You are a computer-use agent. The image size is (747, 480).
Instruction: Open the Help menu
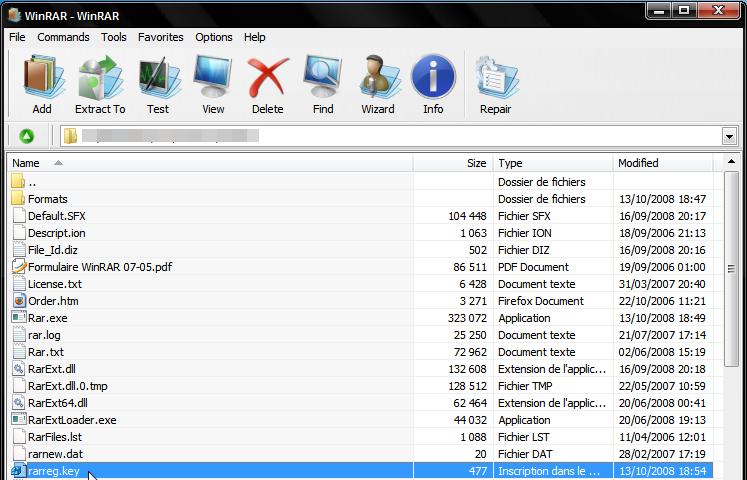(254, 37)
